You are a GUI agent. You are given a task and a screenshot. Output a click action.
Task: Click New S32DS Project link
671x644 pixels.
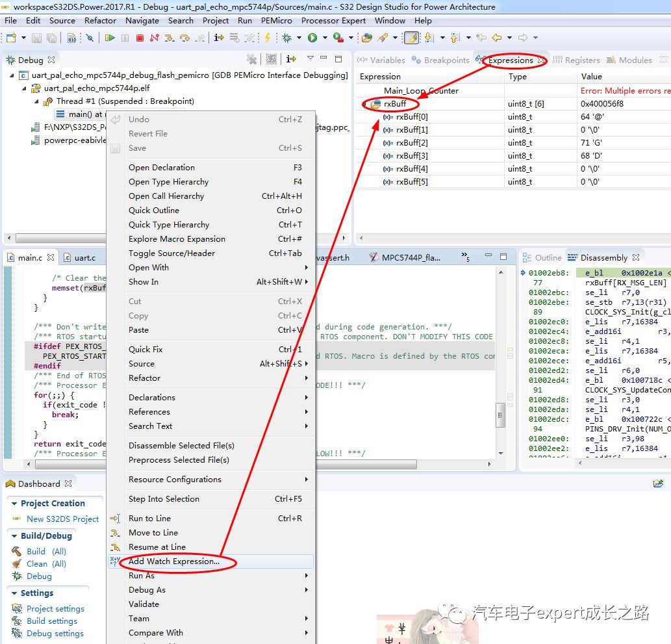click(x=62, y=519)
